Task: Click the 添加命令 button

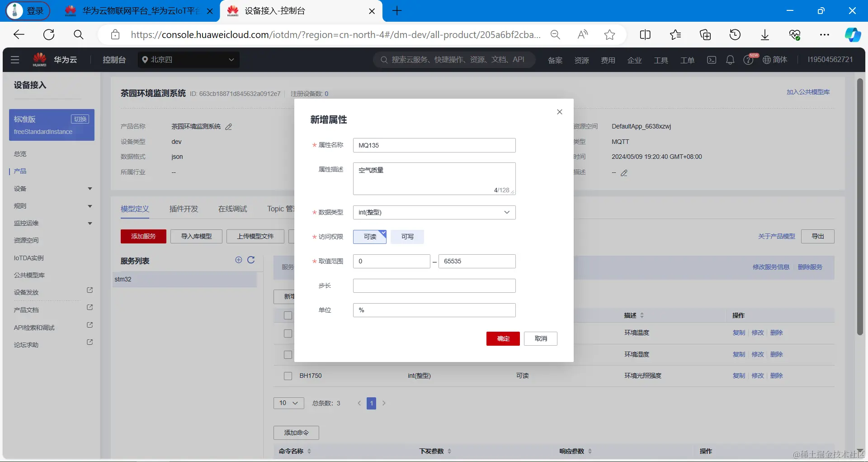Action: (296, 433)
